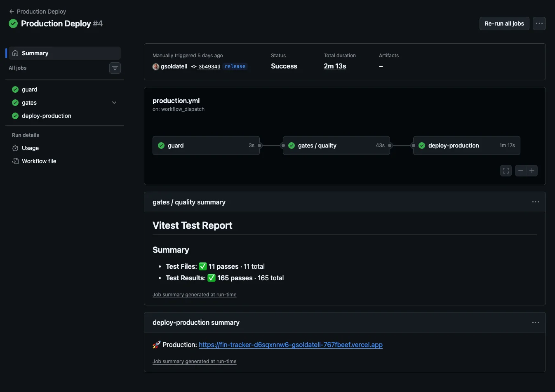Click the "165 passes" test results text
The image size is (555, 392).
tap(235, 278)
